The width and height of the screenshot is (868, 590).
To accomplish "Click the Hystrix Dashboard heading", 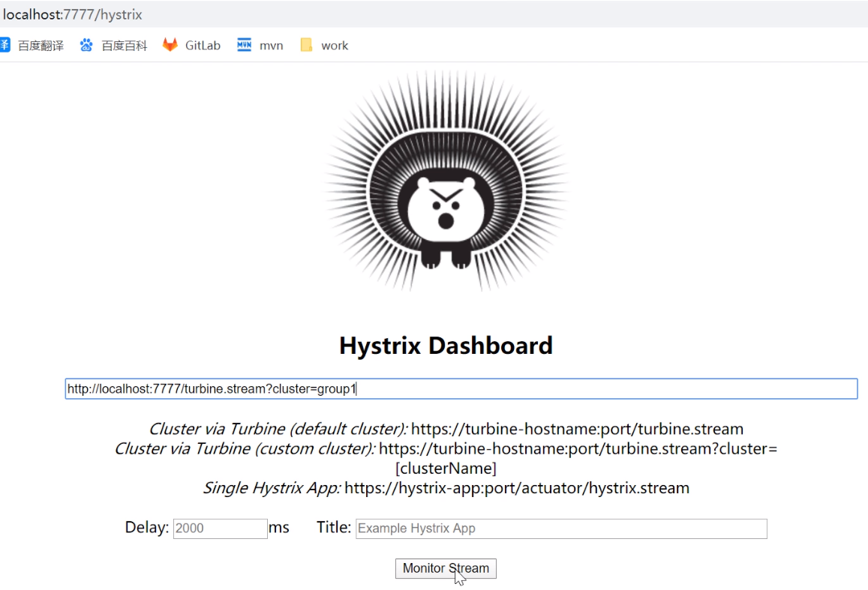I will point(446,346).
